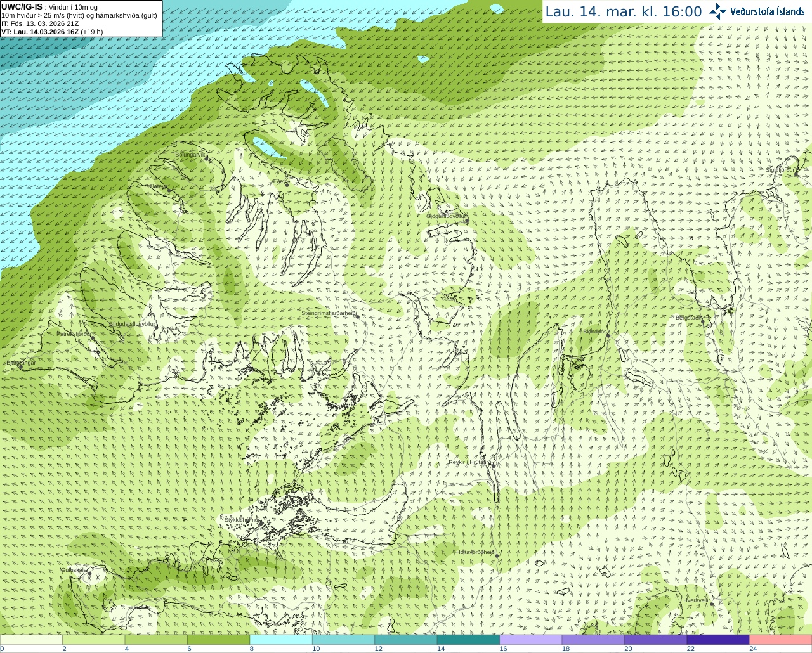Click the Gjögurflugvöllur station label
This screenshot has height=653, width=812.
446,216
